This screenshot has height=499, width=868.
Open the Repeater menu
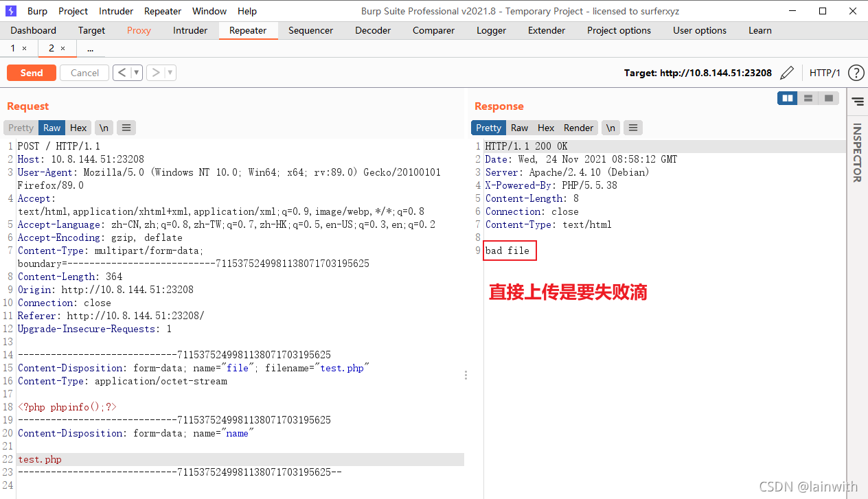[163, 11]
